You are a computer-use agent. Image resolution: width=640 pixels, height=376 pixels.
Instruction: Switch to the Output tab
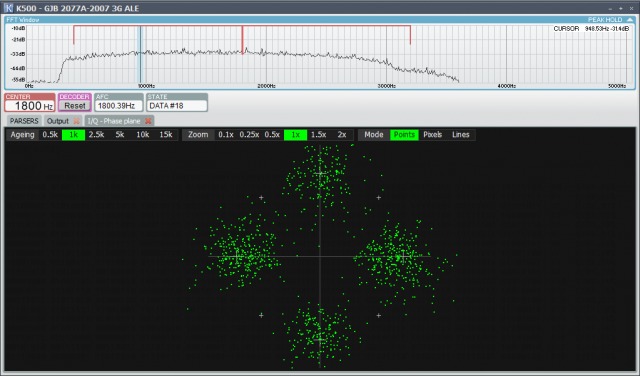tap(58, 121)
